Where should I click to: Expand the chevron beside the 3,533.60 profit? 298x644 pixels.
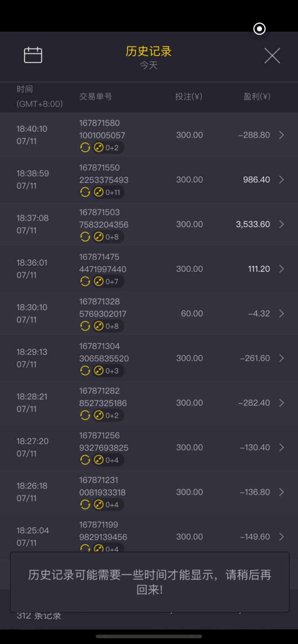coord(282,224)
